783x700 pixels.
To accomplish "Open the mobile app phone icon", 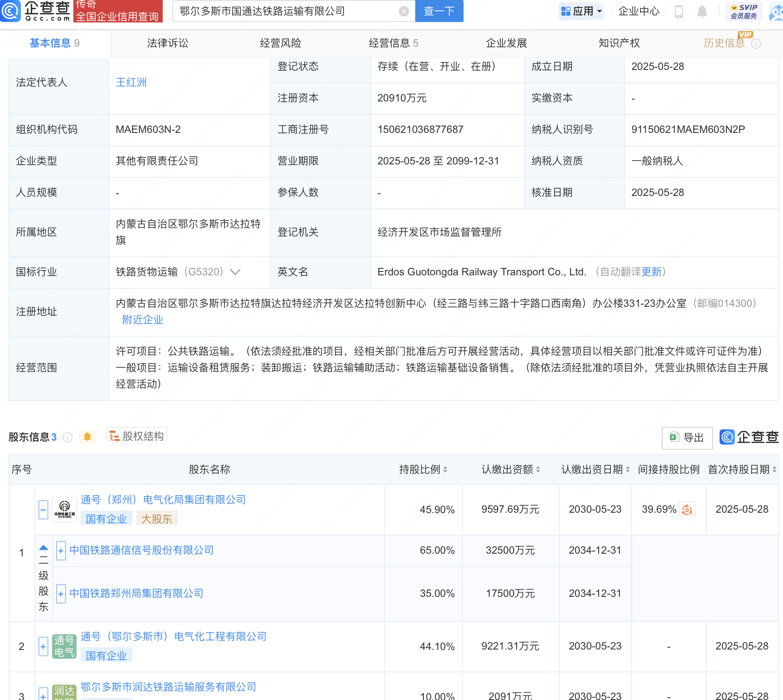I will point(679,12).
